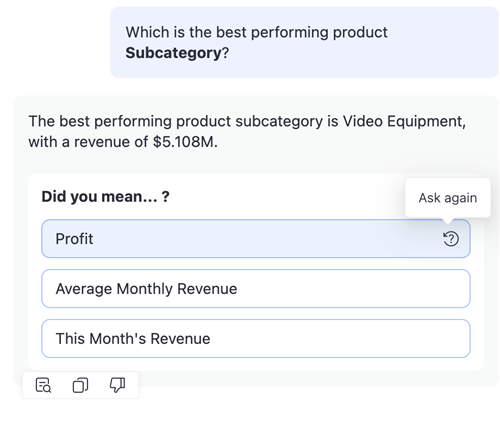Screen dimensions: 500x435
Task: Click the Did you mean heading
Action: [x=106, y=197]
